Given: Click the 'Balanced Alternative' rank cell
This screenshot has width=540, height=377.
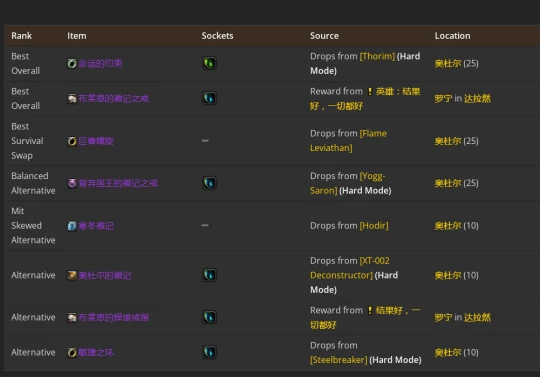Looking at the screenshot, I should click(x=33, y=183).
